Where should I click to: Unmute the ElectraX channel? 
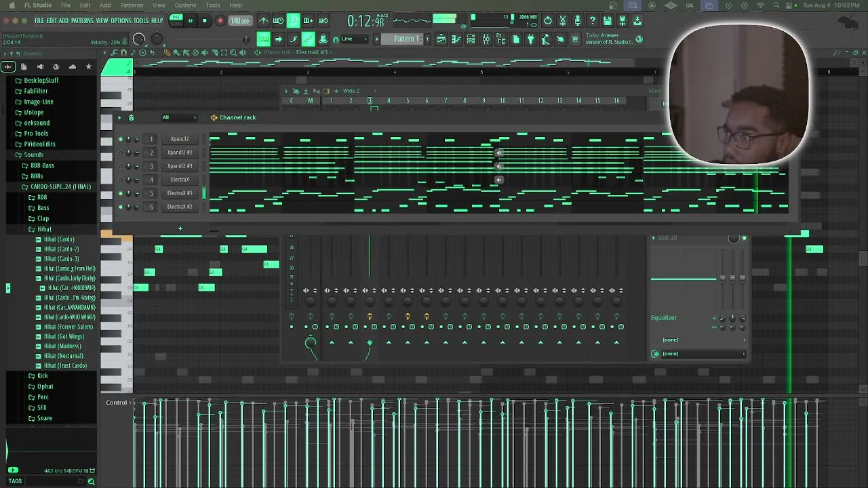[121, 180]
